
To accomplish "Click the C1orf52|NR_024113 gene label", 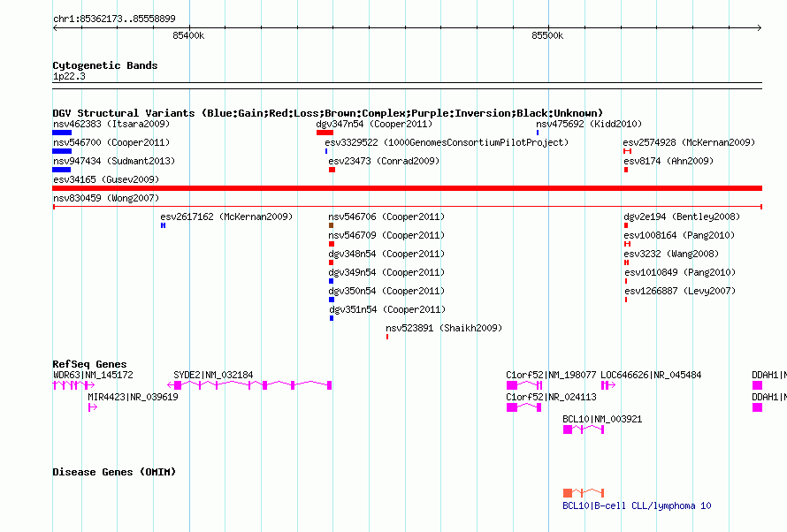I will 551,397.
